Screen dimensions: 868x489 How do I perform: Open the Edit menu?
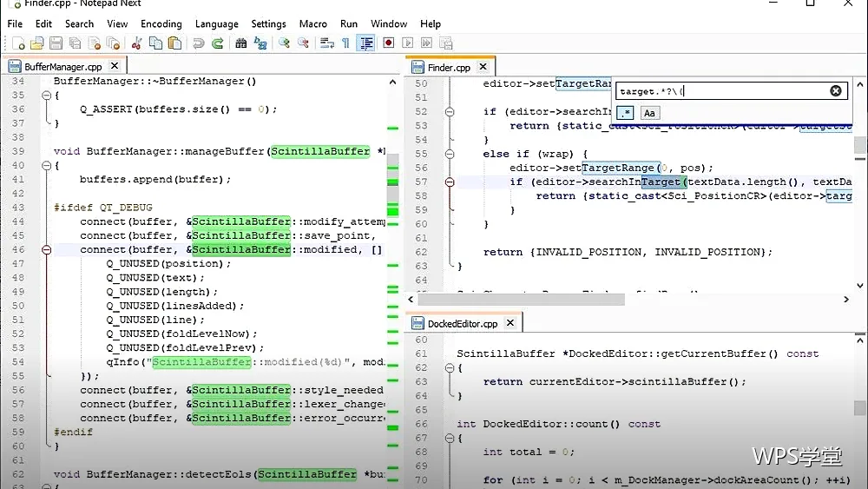click(43, 23)
